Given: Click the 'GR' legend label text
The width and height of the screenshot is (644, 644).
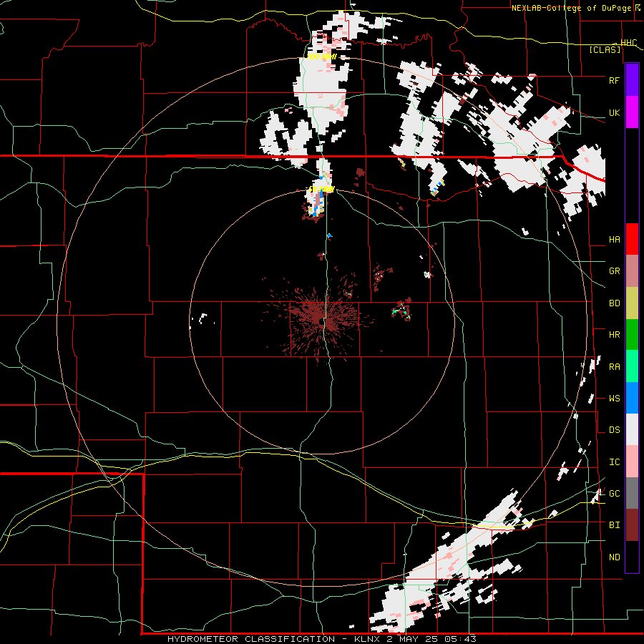Looking at the screenshot, I should [x=614, y=271].
